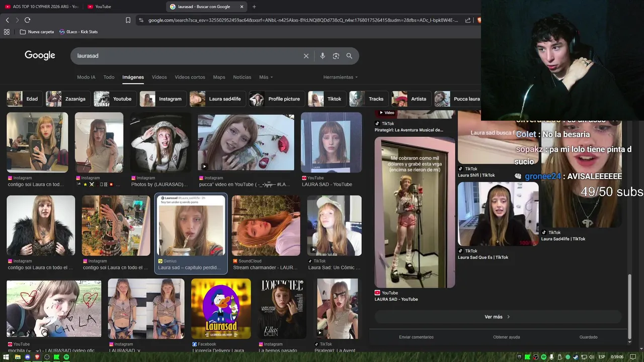This screenshot has width=644, height=362.
Task: Open the mochila LAURASAD YouTube video thumbnail
Action: 54,309
